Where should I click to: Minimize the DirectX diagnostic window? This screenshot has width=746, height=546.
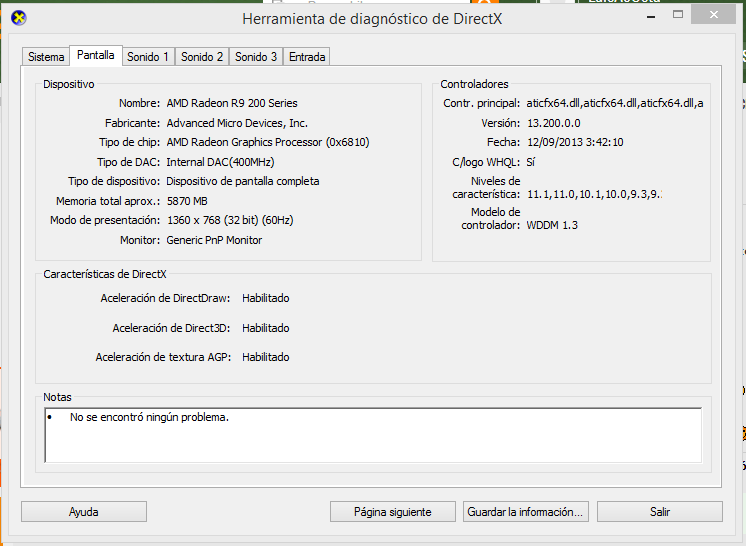point(651,16)
